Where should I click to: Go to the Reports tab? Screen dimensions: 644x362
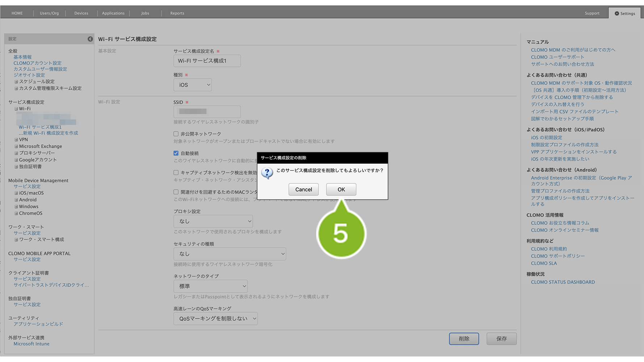click(177, 13)
